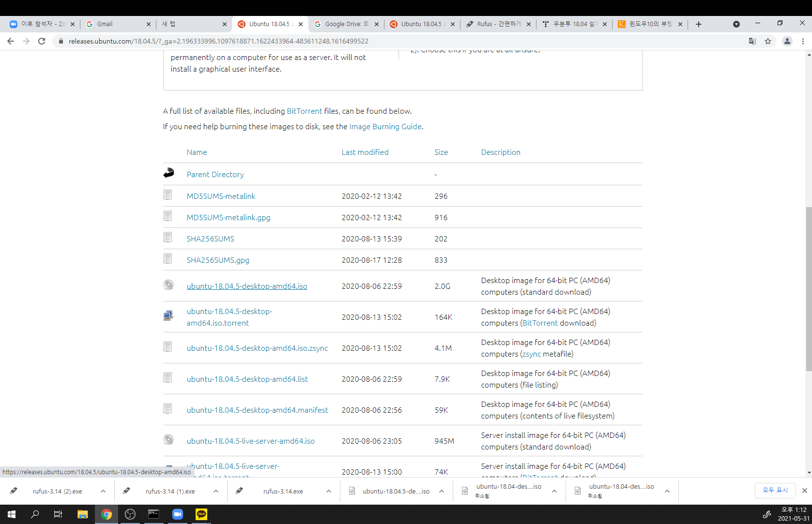812x524 pixels.
Task: Switch to the 새 탭 tab
Action: [194, 24]
